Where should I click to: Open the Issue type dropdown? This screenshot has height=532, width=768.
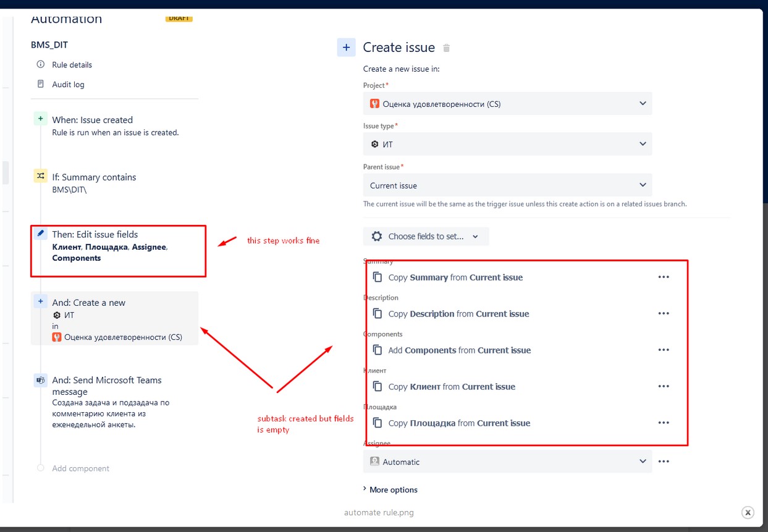click(507, 145)
